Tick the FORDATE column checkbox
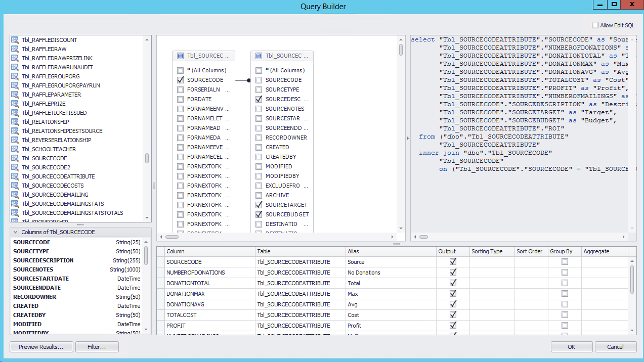The width and height of the screenshot is (644, 362). (181, 99)
